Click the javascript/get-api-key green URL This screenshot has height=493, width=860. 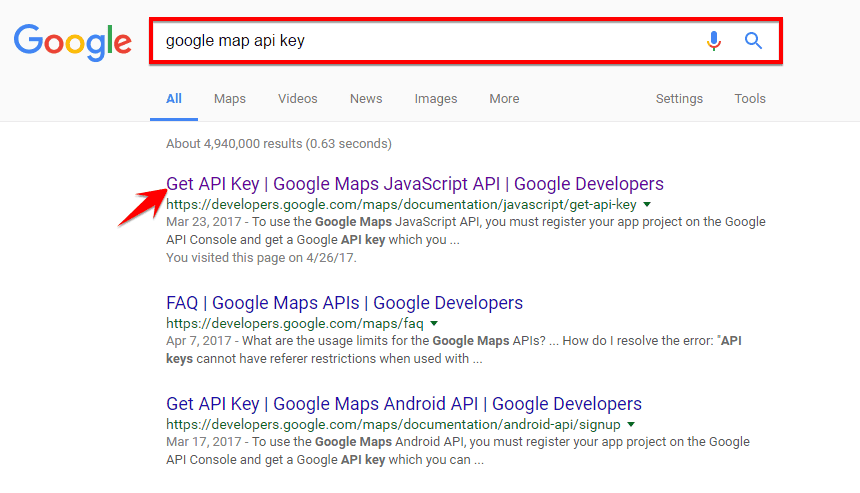(x=401, y=205)
